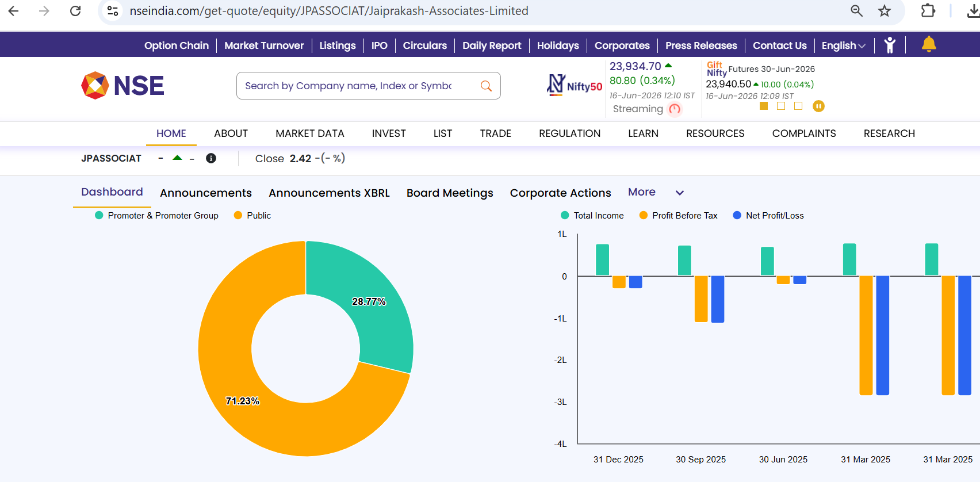
Task: Click the Nifty50 value 23,934.70
Action: [636, 66]
